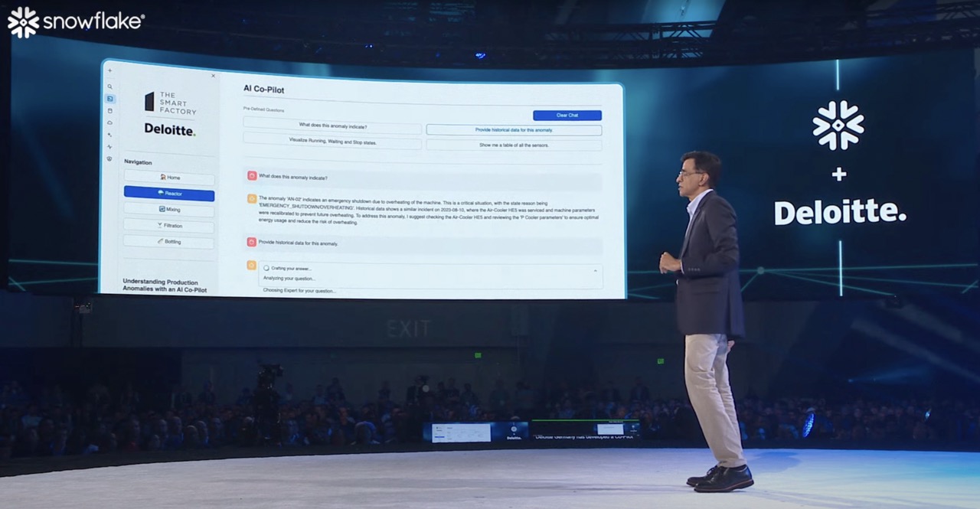Click the plus icon in left rail
Viewport: 980px width, 509px height.
tap(109, 71)
